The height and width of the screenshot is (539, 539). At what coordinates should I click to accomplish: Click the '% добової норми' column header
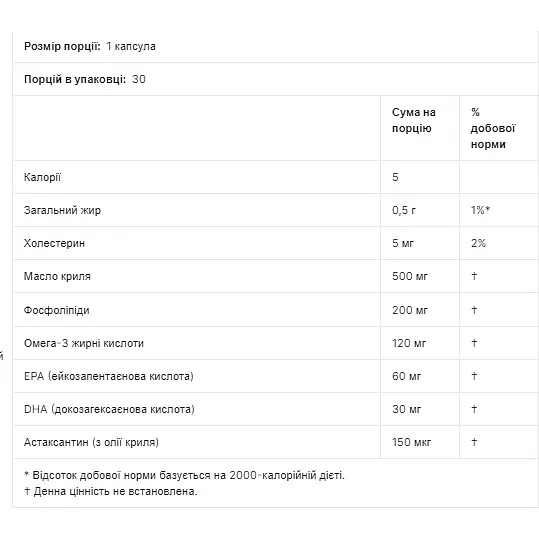(493, 128)
